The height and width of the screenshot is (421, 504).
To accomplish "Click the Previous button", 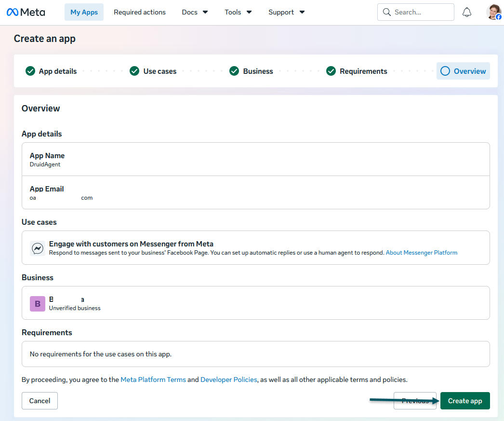I will pos(415,401).
